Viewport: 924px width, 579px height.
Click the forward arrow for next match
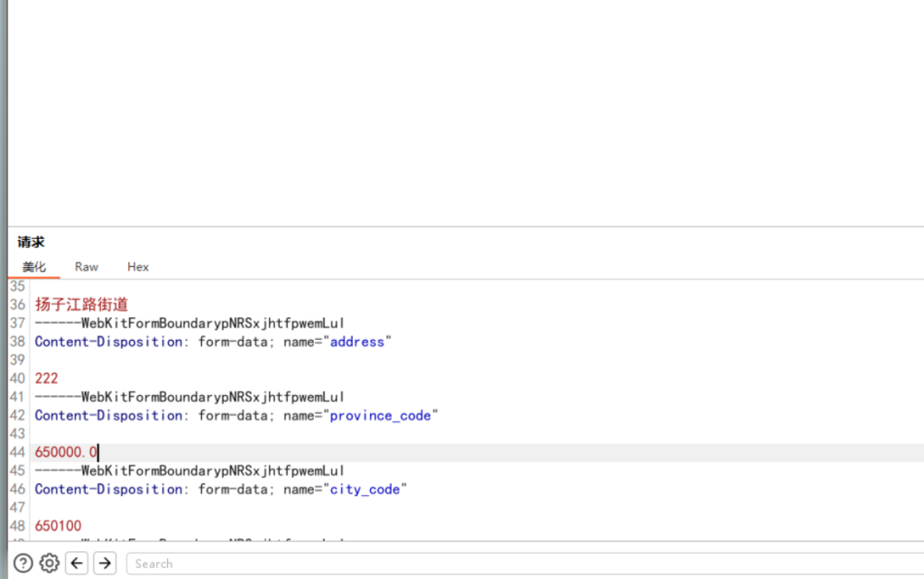point(106,564)
